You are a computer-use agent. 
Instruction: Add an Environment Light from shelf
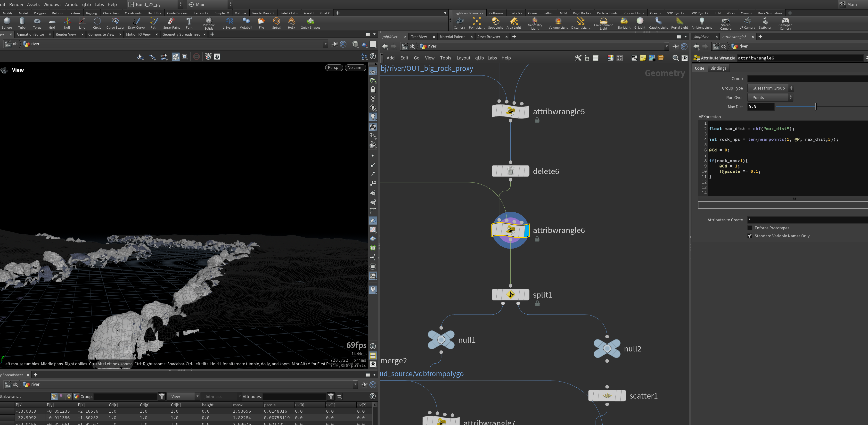[x=603, y=24]
